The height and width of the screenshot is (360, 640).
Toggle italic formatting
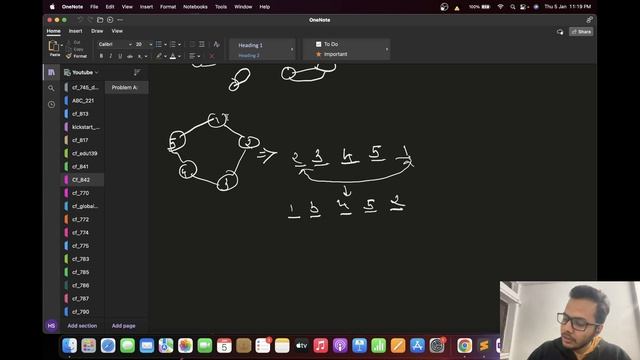[111, 56]
